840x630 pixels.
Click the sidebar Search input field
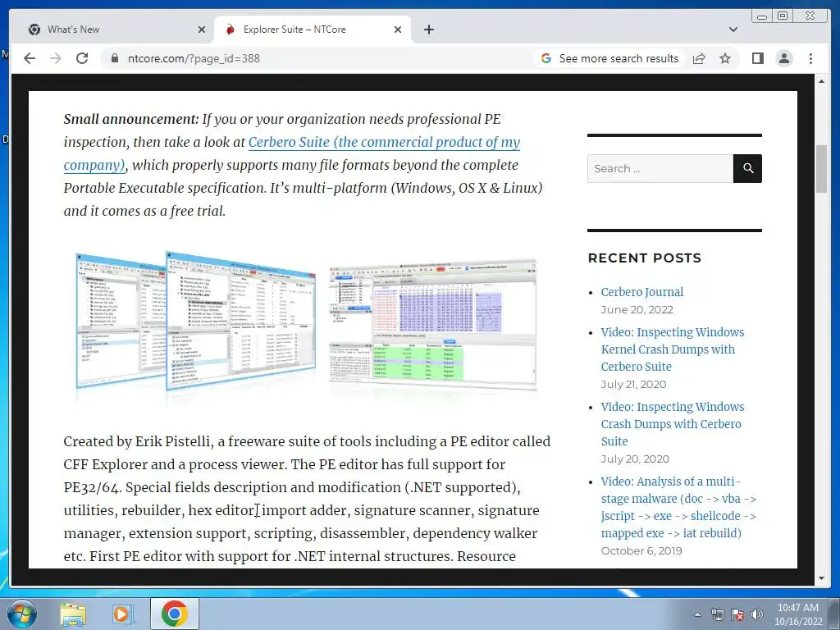point(660,169)
